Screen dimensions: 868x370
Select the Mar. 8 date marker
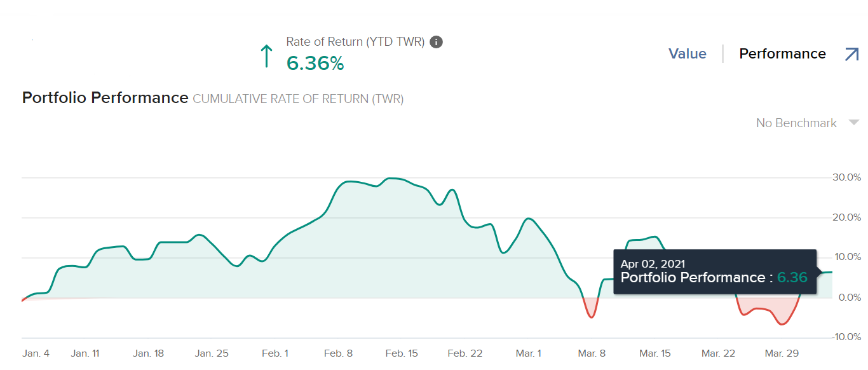(592, 353)
